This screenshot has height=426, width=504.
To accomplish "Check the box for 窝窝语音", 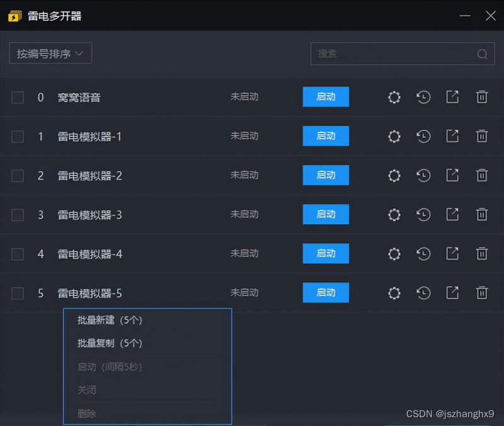I will 18,98.
